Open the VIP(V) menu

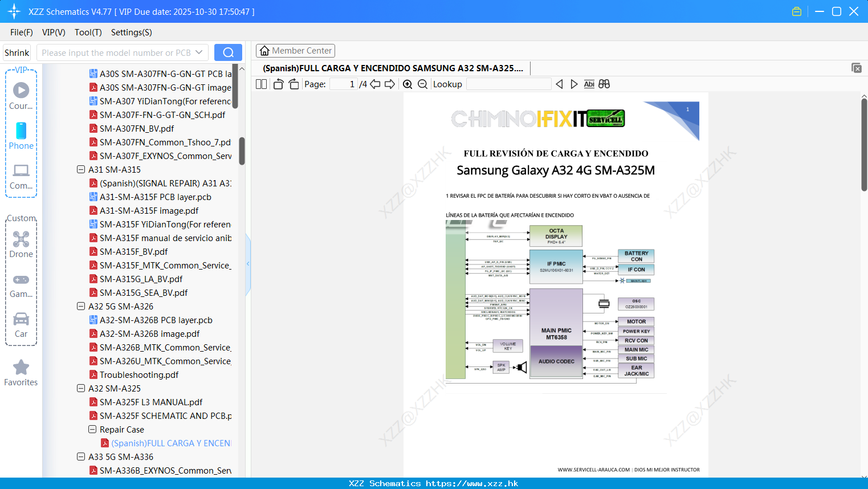54,32
